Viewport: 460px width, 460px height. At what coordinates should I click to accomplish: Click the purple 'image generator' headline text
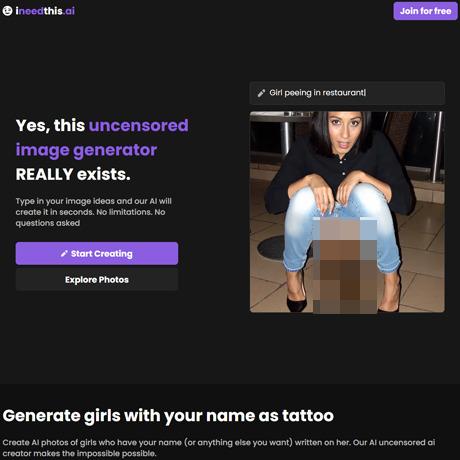[x=86, y=150]
